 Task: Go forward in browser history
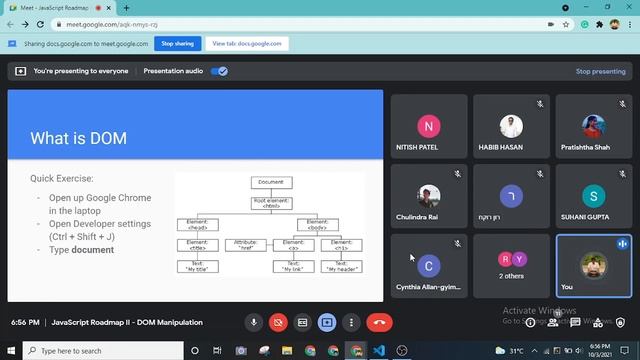(25, 24)
